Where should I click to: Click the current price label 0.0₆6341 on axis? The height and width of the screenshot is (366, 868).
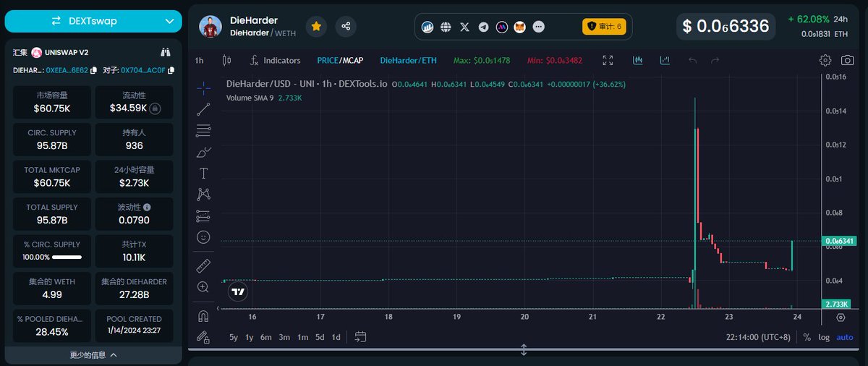coord(840,241)
